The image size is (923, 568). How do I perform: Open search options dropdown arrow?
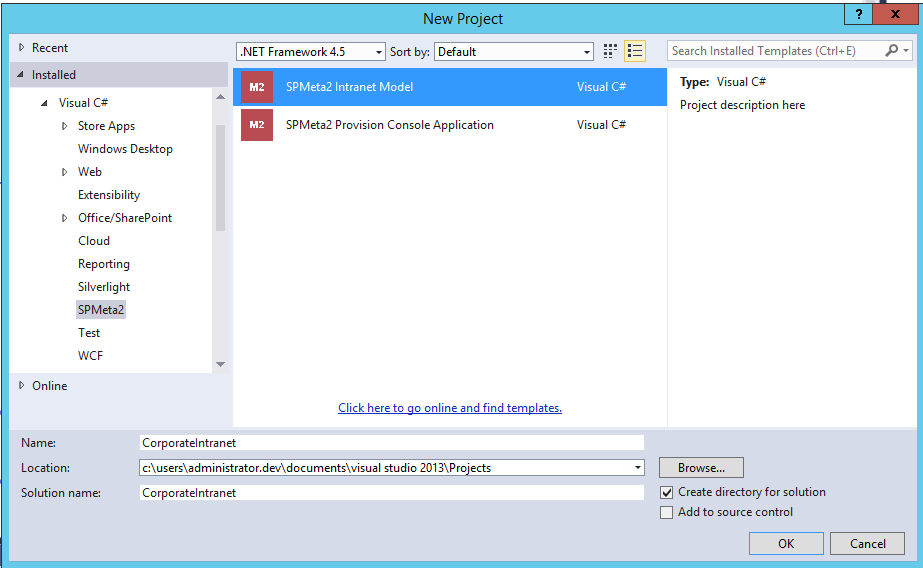click(x=906, y=51)
